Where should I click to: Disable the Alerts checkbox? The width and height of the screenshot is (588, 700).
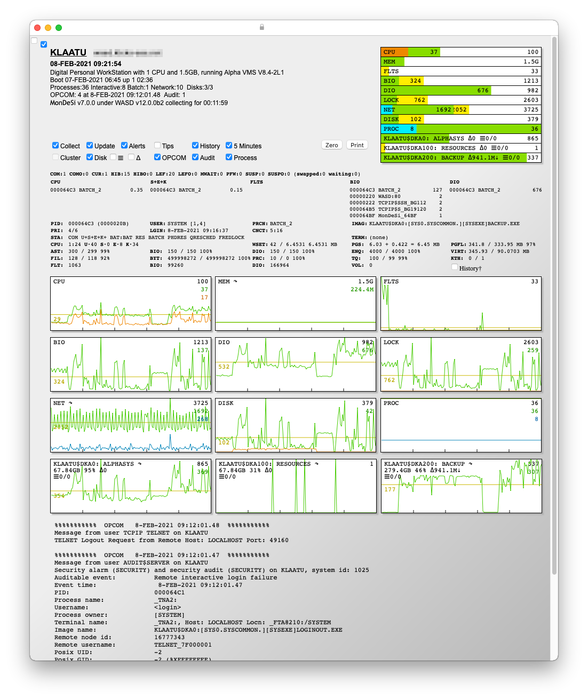pyautogui.click(x=124, y=145)
